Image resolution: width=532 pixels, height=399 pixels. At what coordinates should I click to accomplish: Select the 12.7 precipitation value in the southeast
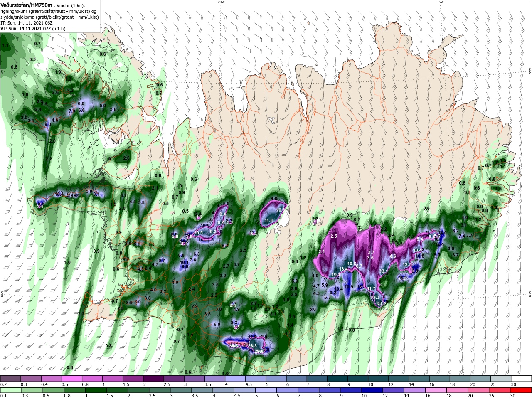pos(407,264)
